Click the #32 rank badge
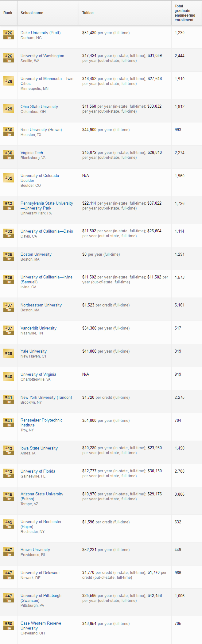202x644 pixels. pyautogui.click(x=9, y=178)
